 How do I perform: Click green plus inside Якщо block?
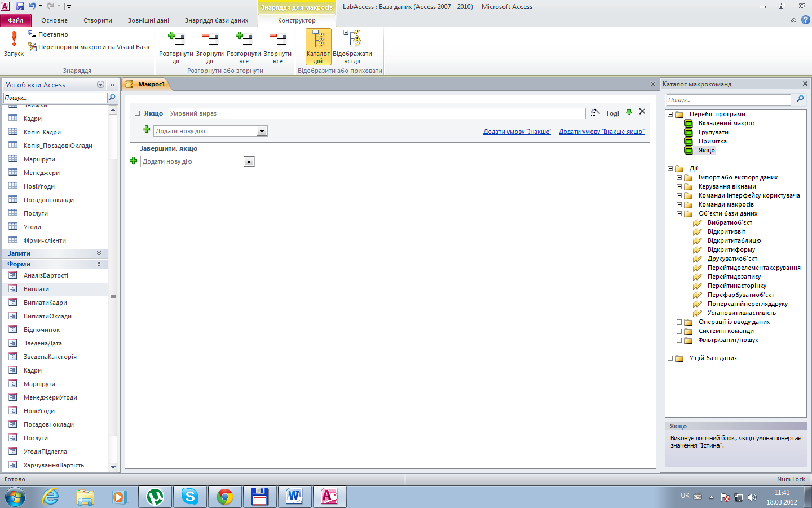click(x=146, y=130)
